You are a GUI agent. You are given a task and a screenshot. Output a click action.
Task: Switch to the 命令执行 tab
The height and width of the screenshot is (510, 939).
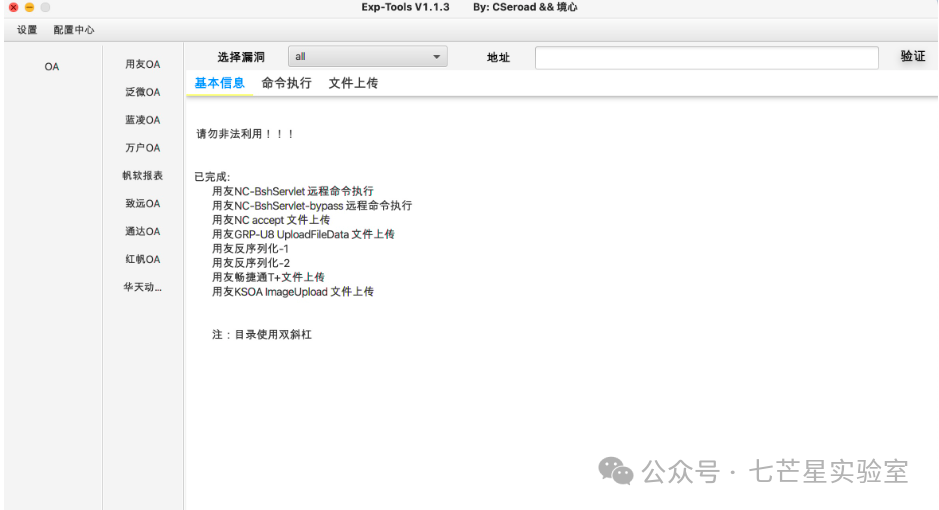pos(286,83)
